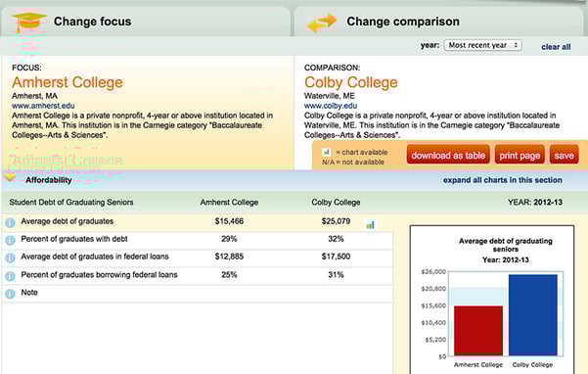The image size is (588, 374).
Task: Open info icon for Percent of graduates with debt
Action: pos(10,240)
